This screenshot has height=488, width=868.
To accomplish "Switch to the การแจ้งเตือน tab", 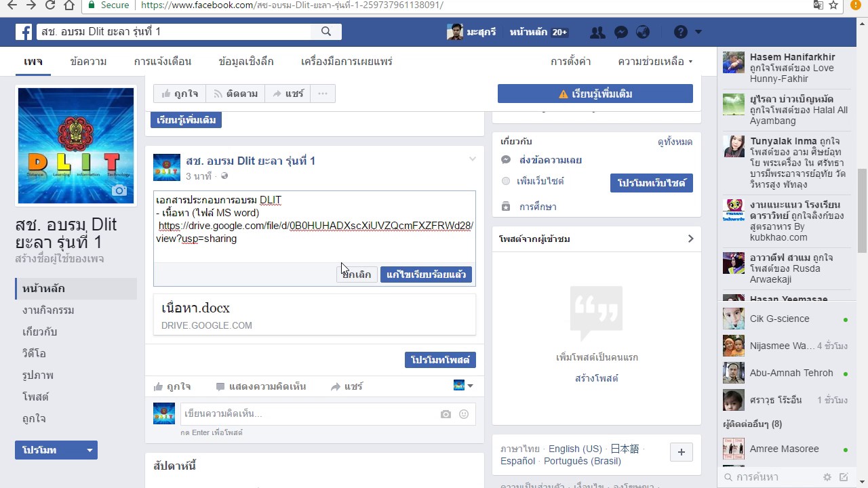I will (x=163, y=62).
